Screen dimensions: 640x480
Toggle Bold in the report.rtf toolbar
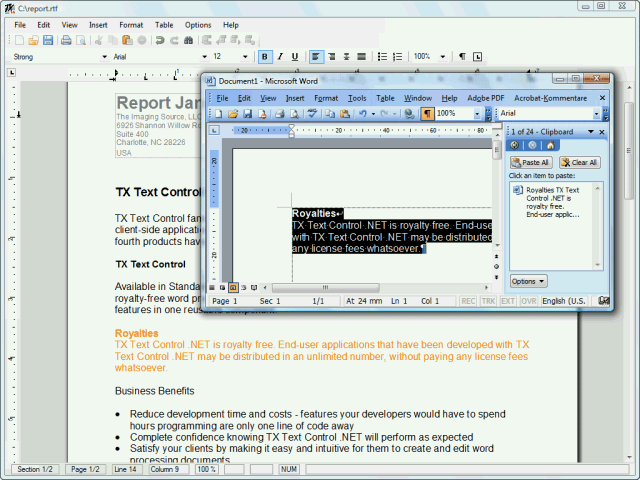pos(265,57)
